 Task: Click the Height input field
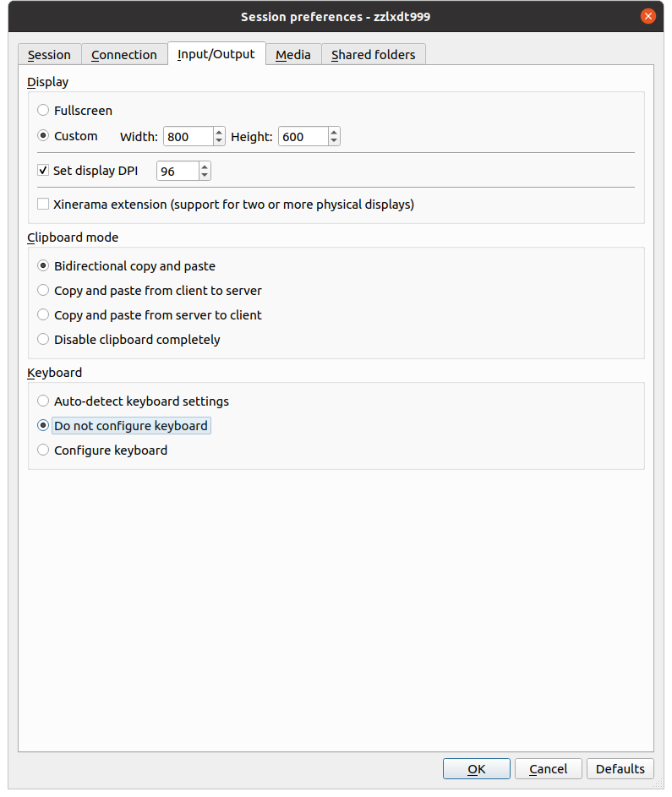(x=302, y=137)
